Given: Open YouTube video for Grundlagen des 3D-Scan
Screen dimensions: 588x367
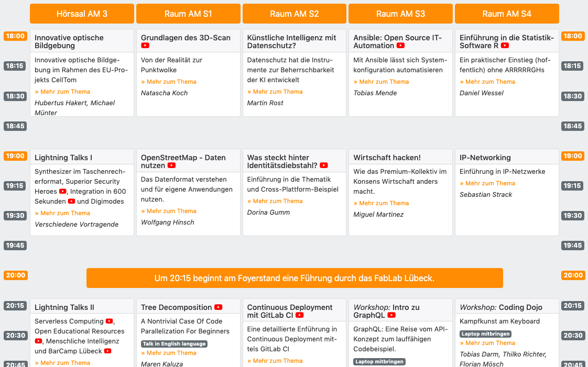Looking at the screenshot, I should pyautogui.click(x=145, y=46).
